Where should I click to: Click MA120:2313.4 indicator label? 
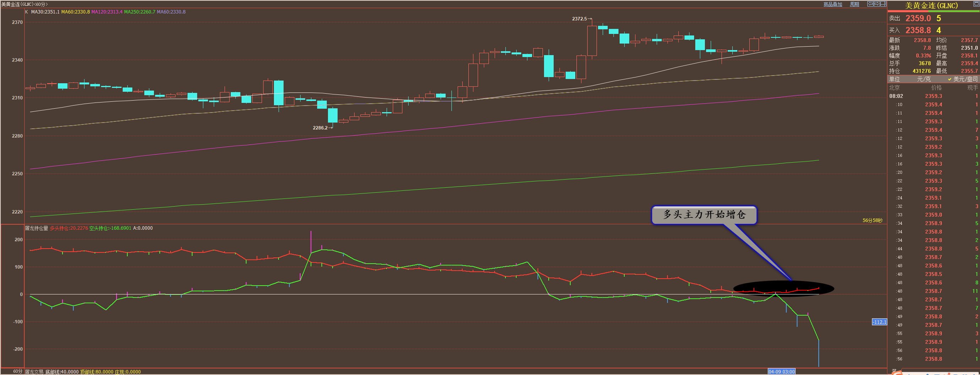pos(107,12)
